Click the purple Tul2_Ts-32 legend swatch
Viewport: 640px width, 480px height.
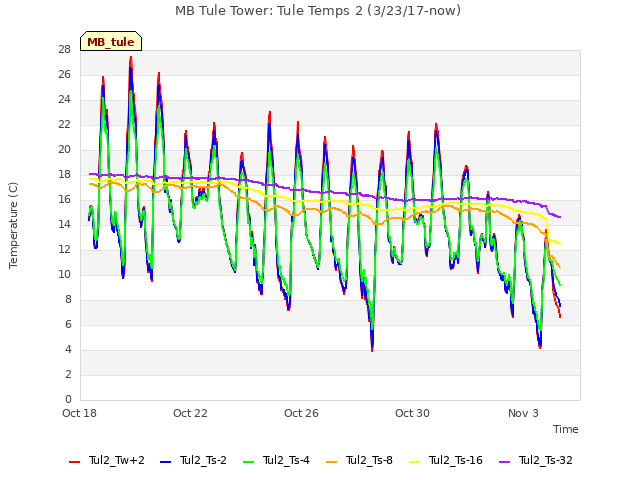[x=504, y=462]
